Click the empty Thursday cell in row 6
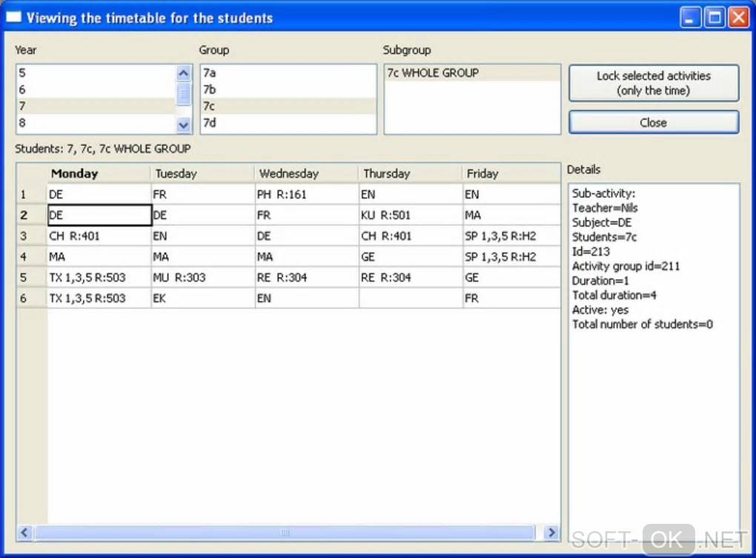 tap(410, 299)
